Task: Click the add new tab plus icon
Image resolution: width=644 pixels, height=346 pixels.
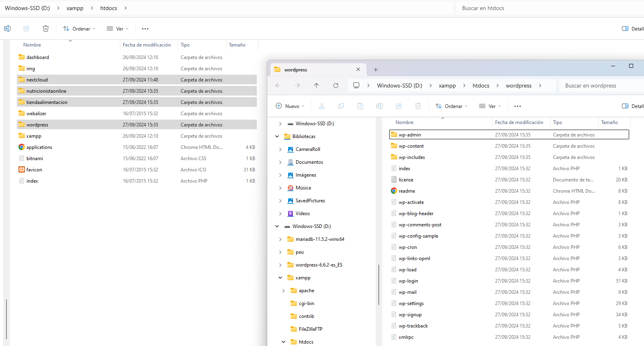Action: (376, 70)
